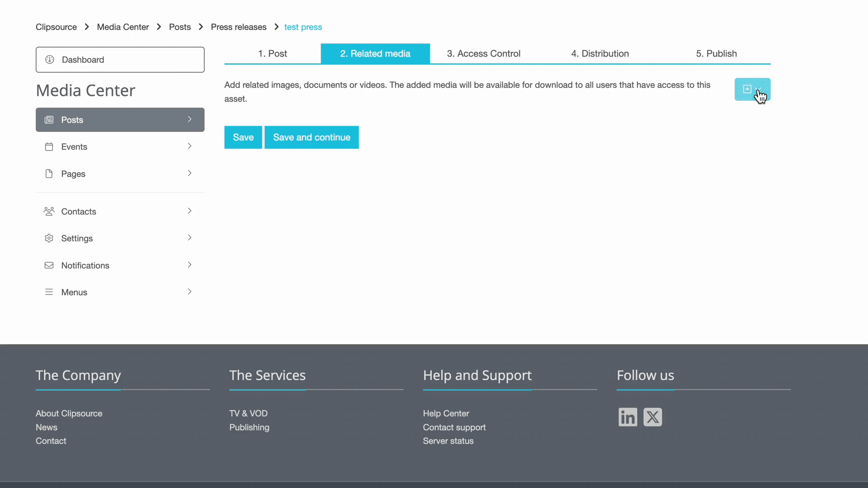Open the TV & VOD link
Screen dimensions: 868x488
click(x=248, y=413)
